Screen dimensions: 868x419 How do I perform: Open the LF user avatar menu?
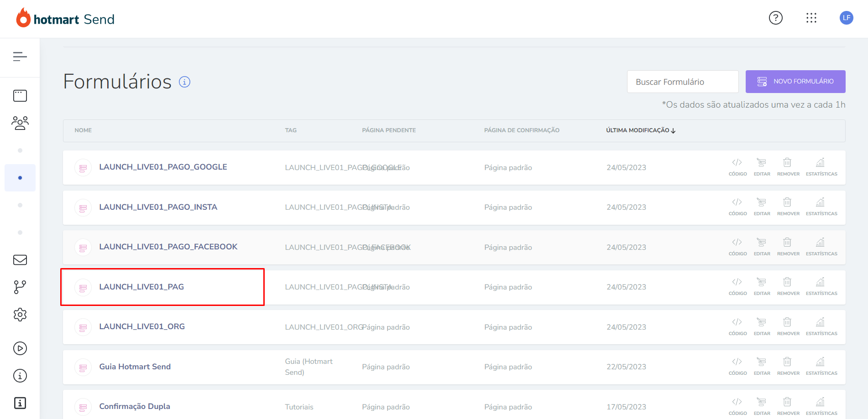point(846,18)
